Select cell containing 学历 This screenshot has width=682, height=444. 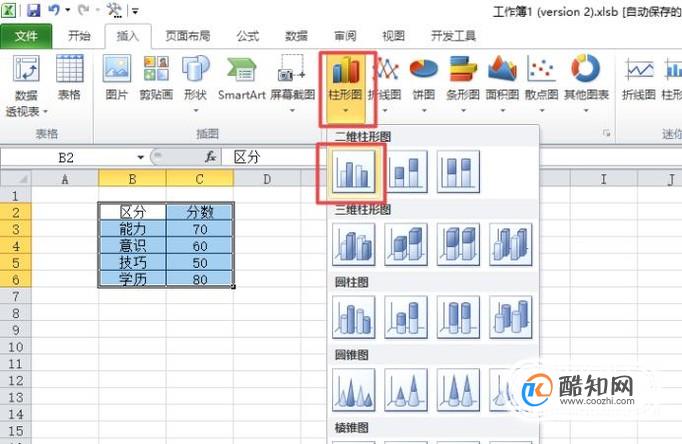coord(132,280)
